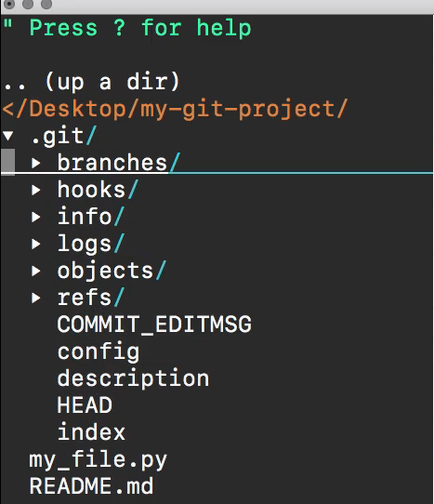Expand the hooks folder arrow
The image size is (434, 504).
pos(36,190)
